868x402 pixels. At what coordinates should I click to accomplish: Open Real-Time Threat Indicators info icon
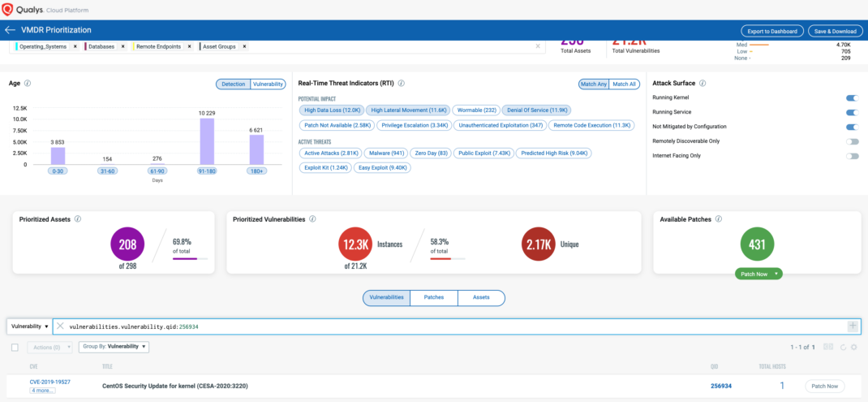point(402,83)
